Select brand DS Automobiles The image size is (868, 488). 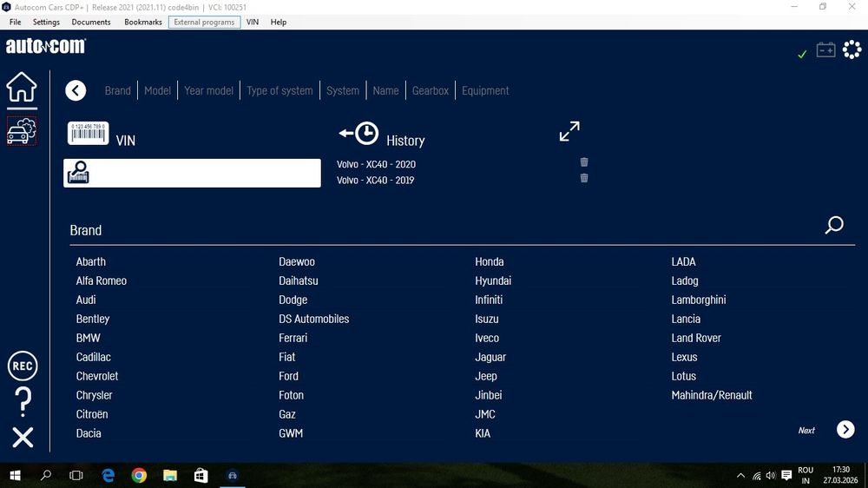[314, 319]
